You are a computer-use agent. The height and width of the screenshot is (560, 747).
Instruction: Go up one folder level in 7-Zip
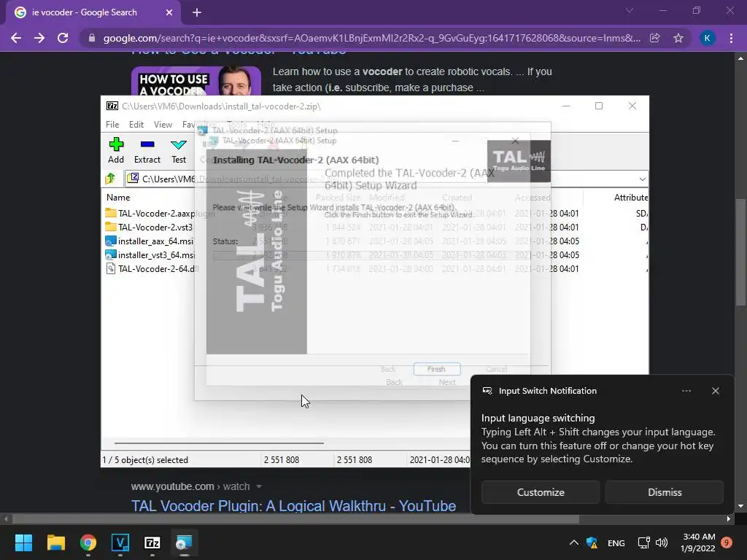pyautogui.click(x=111, y=179)
